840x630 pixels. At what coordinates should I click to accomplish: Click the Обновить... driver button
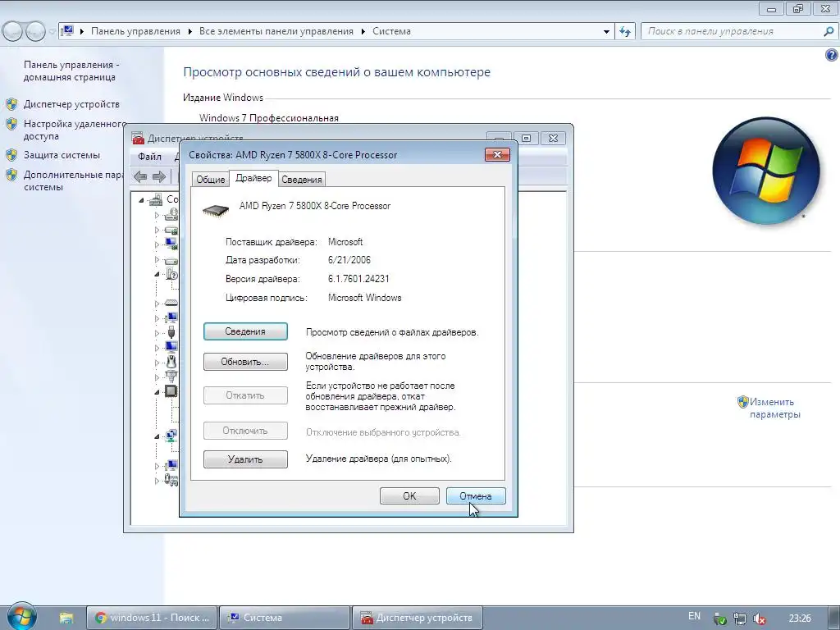245,362
